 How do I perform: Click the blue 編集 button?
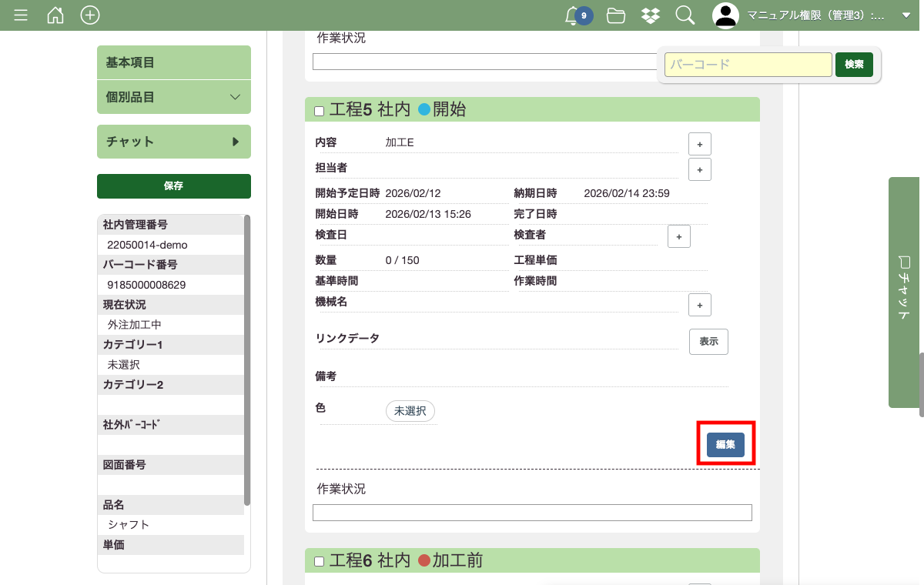click(x=725, y=444)
